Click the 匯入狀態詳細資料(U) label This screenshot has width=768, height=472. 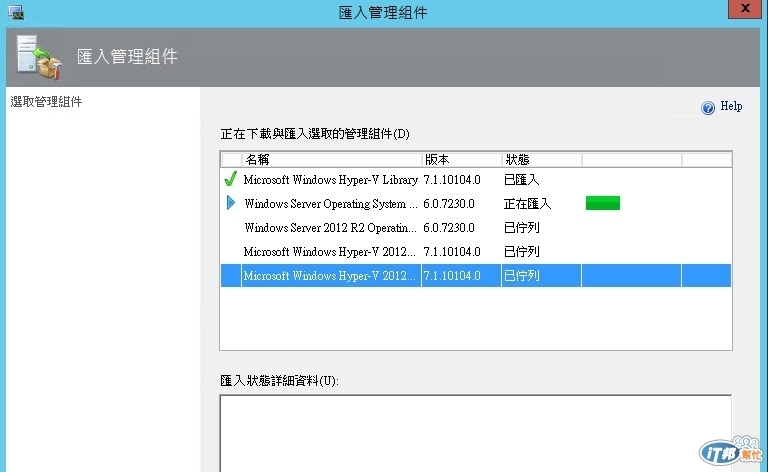click(x=279, y=380)
